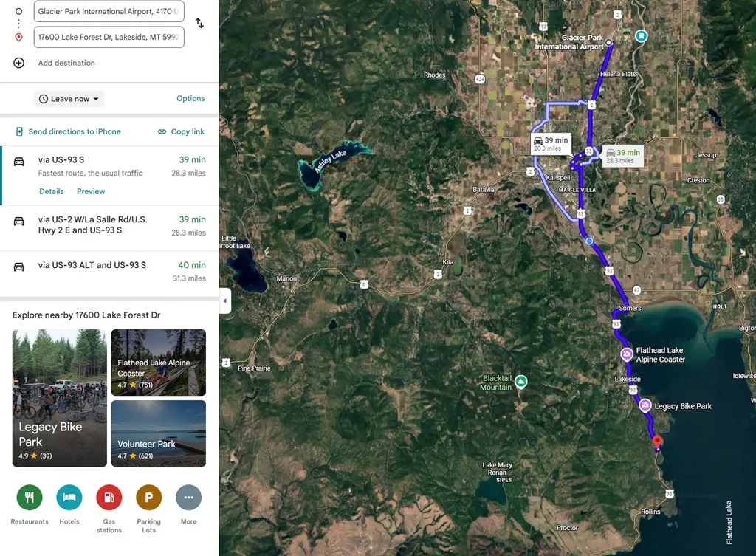Viewport: 756px width, 556px height.
Task: Edit the 17600 Lake Forest Dr destination field
Action: click(x=109, y=37)
